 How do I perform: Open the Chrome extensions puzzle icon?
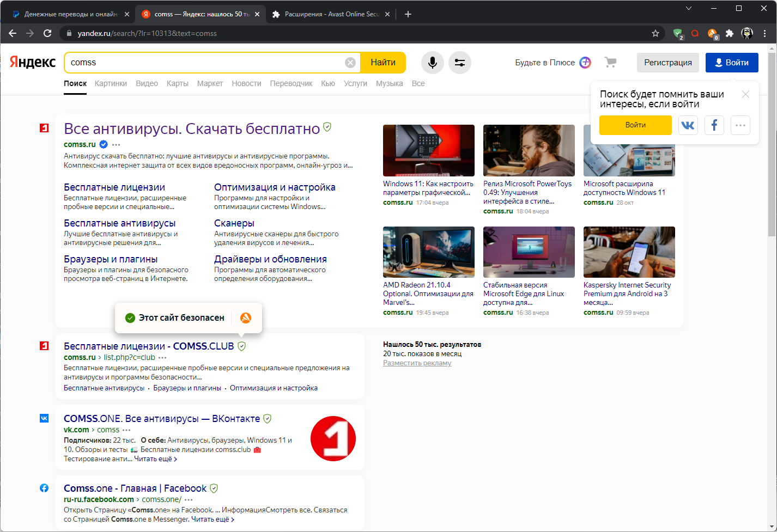(x=730, y=33)
